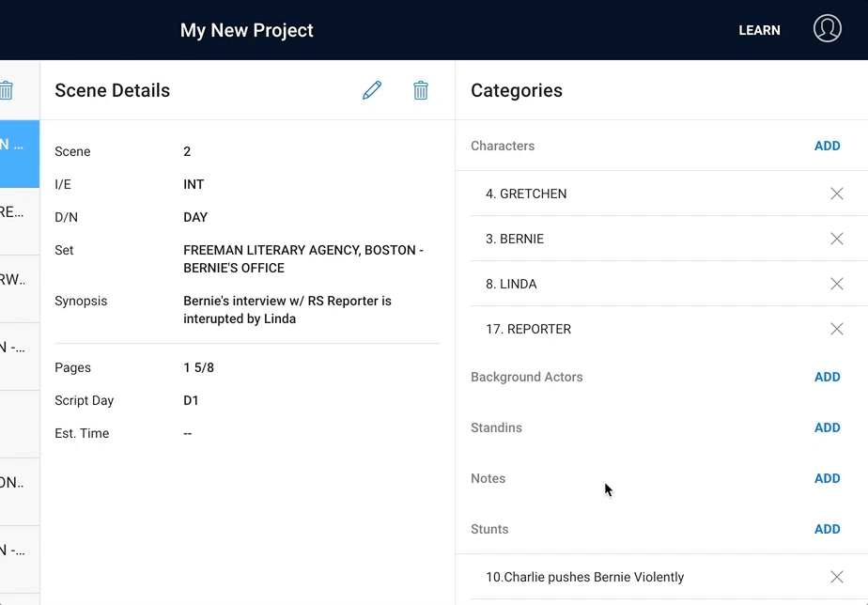Click the trash icon in the left scene list panel
This screenshot has height=605, width=868.
[x=7, y=90]
